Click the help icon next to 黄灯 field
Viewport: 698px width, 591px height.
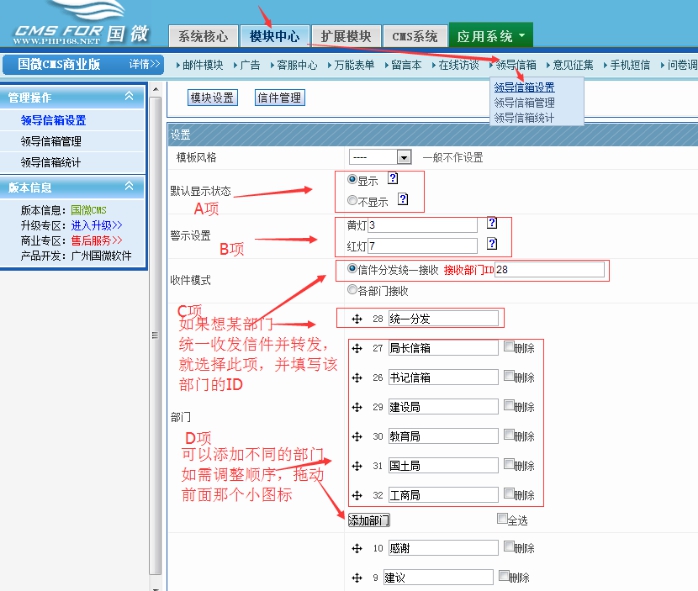(491, 224)
